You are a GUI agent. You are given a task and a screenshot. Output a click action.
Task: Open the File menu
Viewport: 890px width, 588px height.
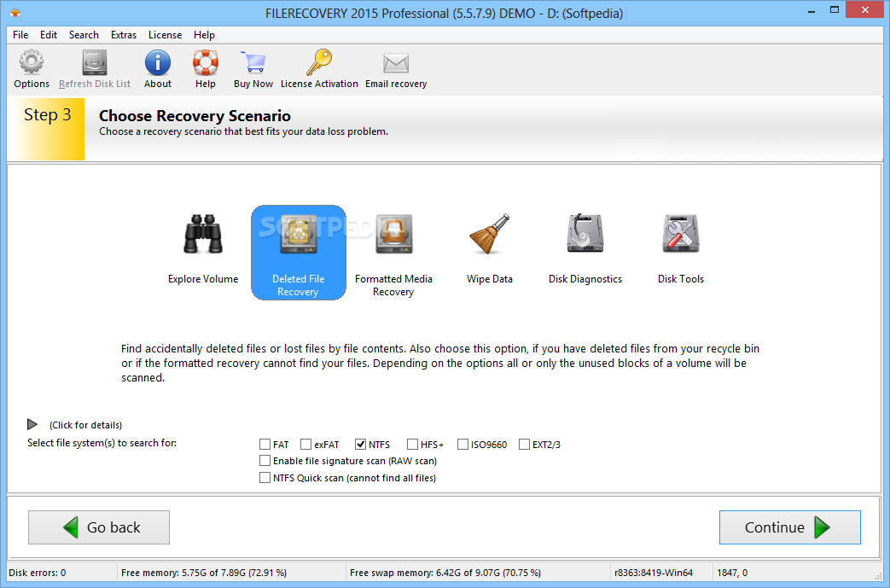click(x=20, y=35)
